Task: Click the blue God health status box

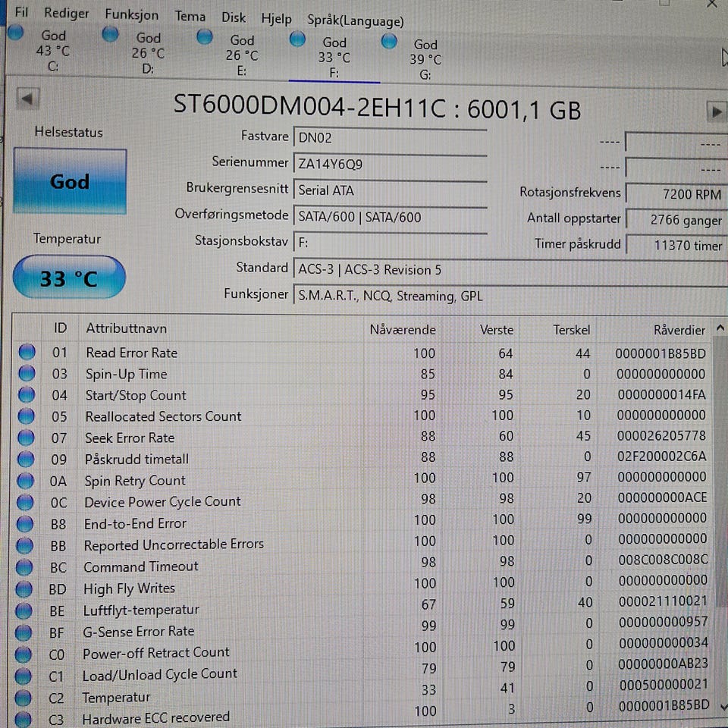Action: pos(70,181)
